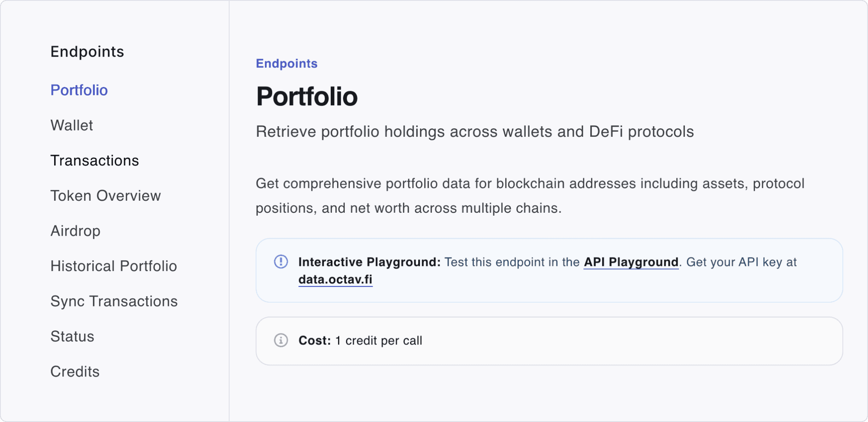Click the Portfolio page heading

[306, 96]
